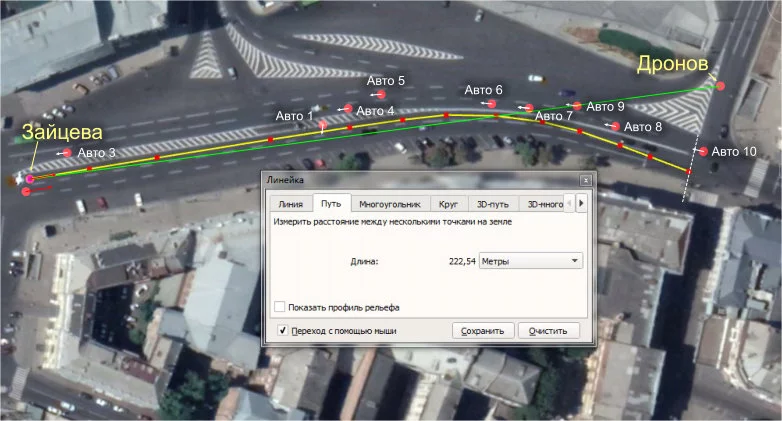Viewport: 782px width, 421px height.
Task: Click the Авто 9 red marker
Action: point(577,106)
